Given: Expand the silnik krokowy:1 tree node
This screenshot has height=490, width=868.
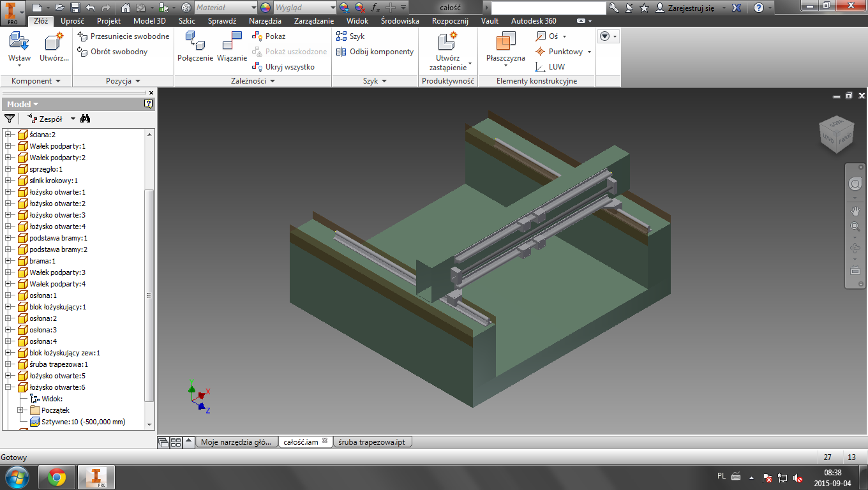Looking at the screenshot, I should coord(8,181).
